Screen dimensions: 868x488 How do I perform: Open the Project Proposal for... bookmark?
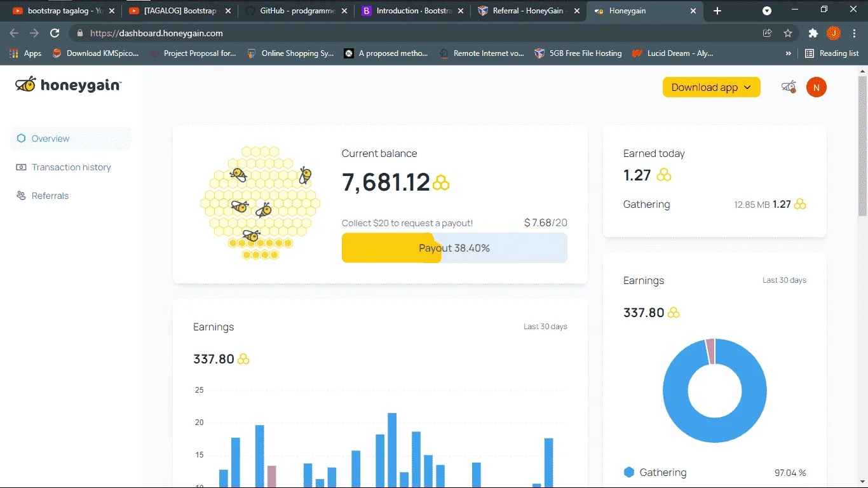point(193,53)
